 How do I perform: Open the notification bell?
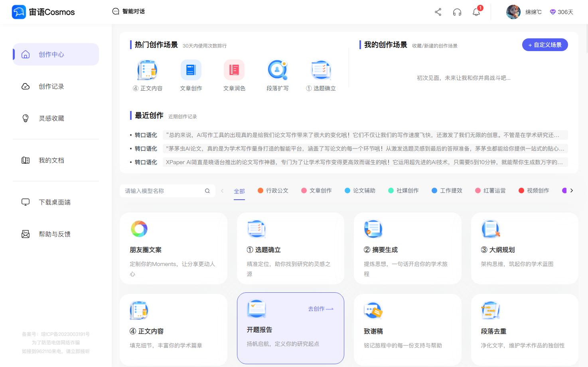tap(476, 12)
